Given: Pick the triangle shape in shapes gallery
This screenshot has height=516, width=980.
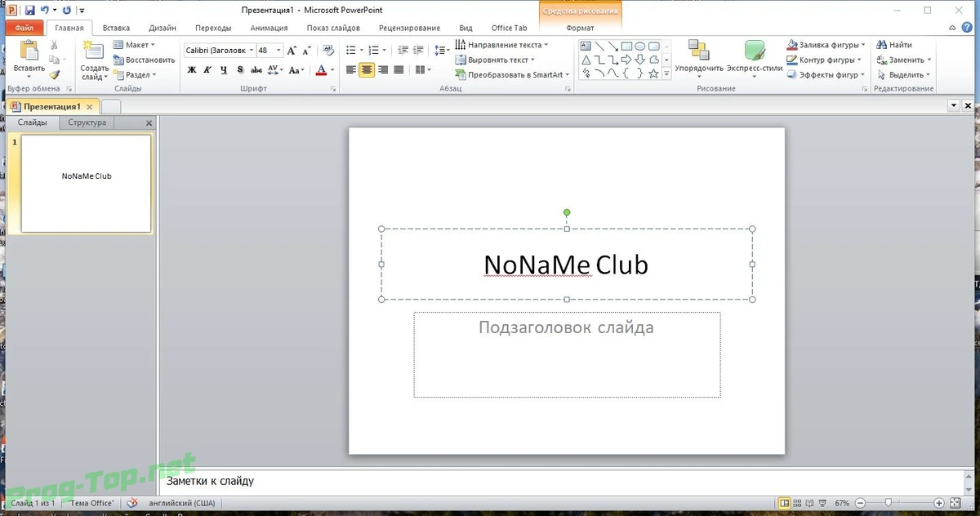Looking at the screenshot, I should (586, 60).
